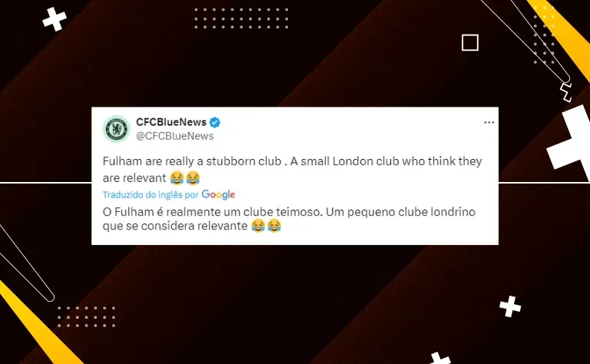Open the three-dot tweet options menu
Viewport: 590px width, 364px height.
click(x=489, y=123)
